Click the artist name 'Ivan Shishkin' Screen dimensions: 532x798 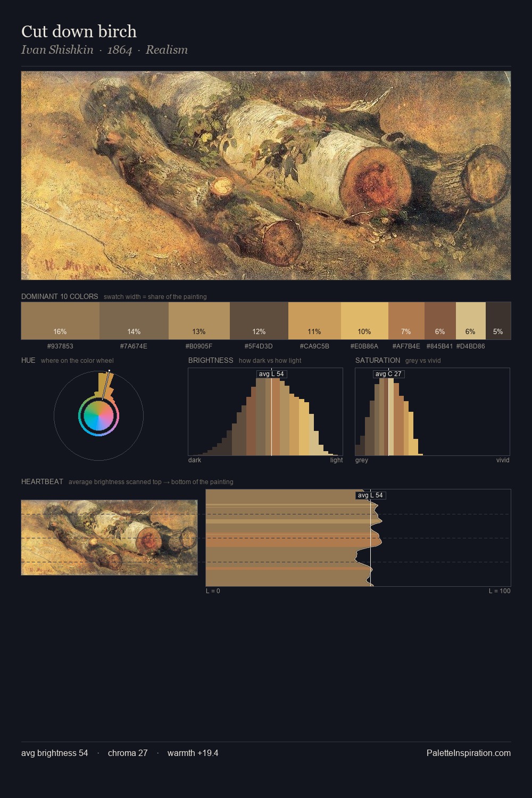point(57,50)
